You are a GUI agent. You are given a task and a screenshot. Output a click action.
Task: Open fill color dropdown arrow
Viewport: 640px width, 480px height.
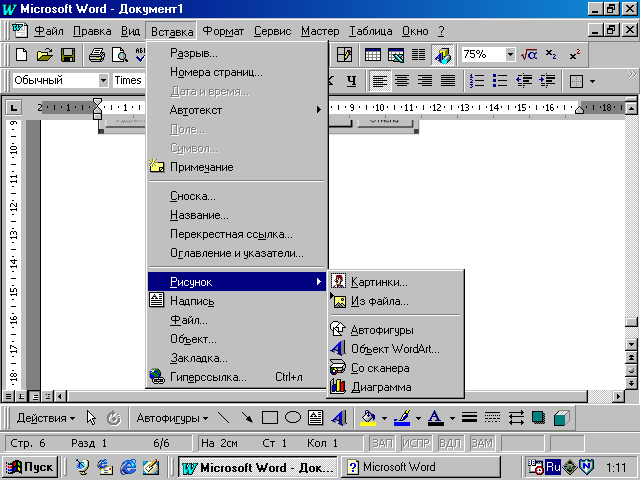[384, 418]
